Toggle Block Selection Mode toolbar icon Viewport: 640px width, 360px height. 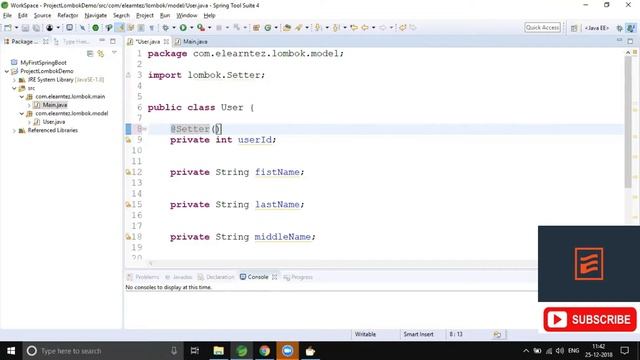(141, 28)
